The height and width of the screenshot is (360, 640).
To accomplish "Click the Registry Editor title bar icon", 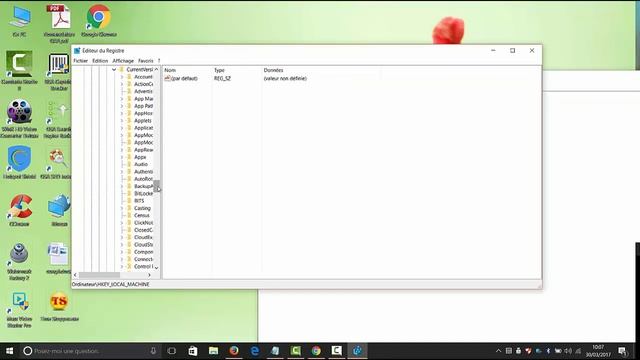I will 77,51.
